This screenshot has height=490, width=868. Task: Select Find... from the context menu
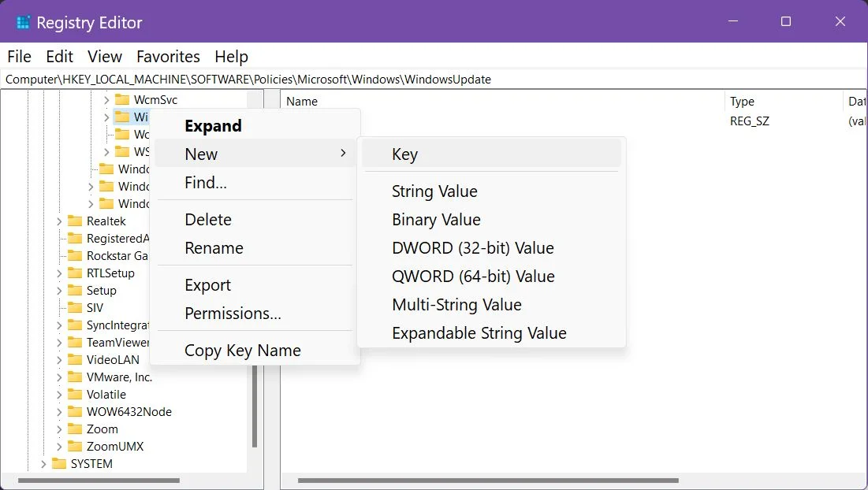255,183
